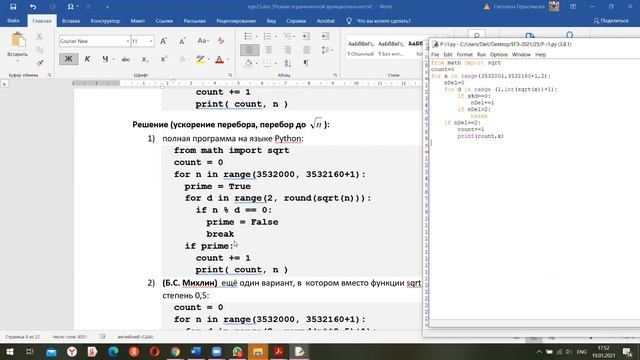Toggle subscript (x₂) formatting
640x360 pixels.
[x=144, y=59]
